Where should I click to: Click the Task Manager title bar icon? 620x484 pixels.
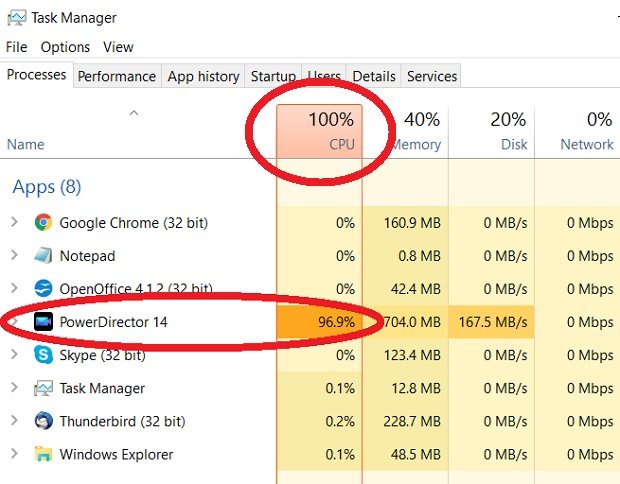[x=17, y=17]
